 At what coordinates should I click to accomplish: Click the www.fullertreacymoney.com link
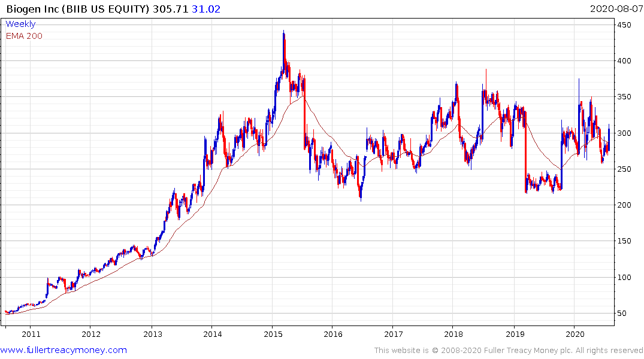(x=64, y=350)
